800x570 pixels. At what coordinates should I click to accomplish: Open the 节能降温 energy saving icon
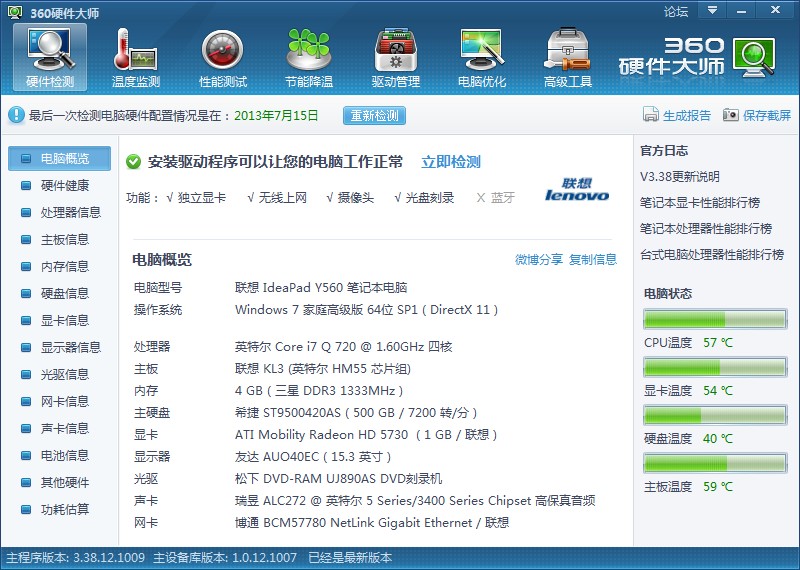pos(308,52)
